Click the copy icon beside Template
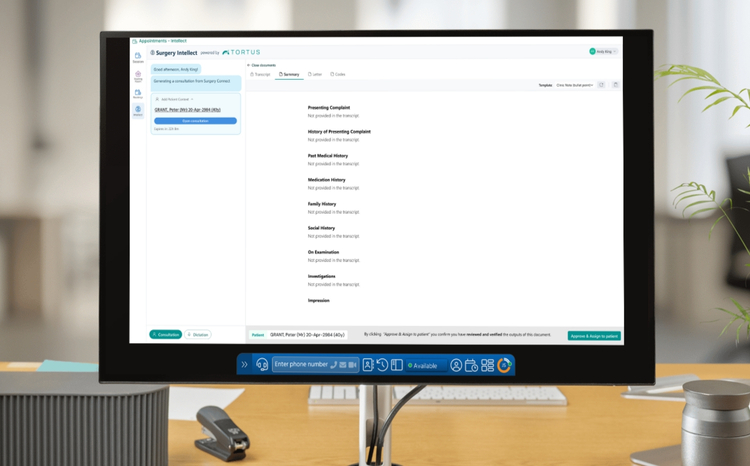 point(616,85)
